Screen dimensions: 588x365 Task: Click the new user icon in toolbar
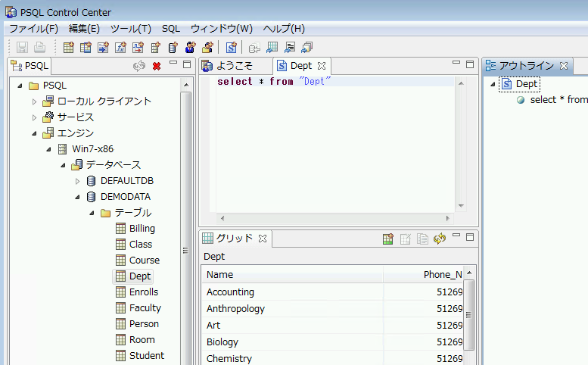click(x=190, y=48)
